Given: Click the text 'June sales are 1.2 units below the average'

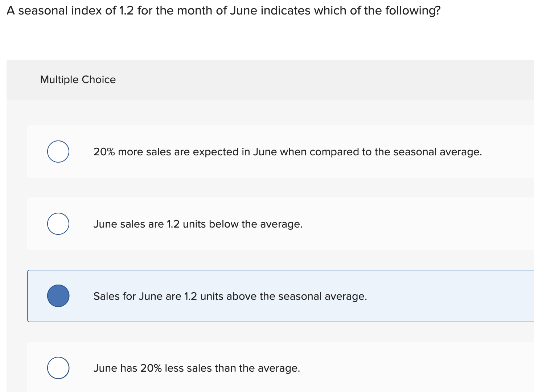Looking at the screenshot, I should tap(198, 224).
